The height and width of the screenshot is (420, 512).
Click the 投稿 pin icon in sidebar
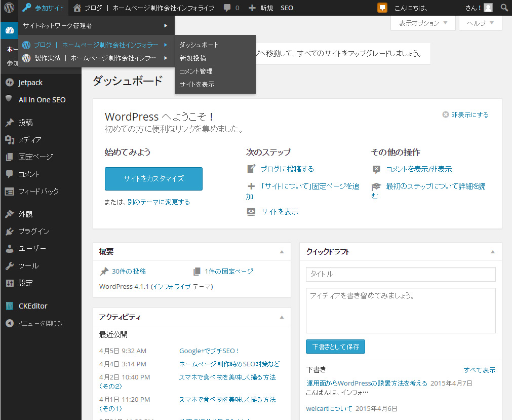coord(10,123)
